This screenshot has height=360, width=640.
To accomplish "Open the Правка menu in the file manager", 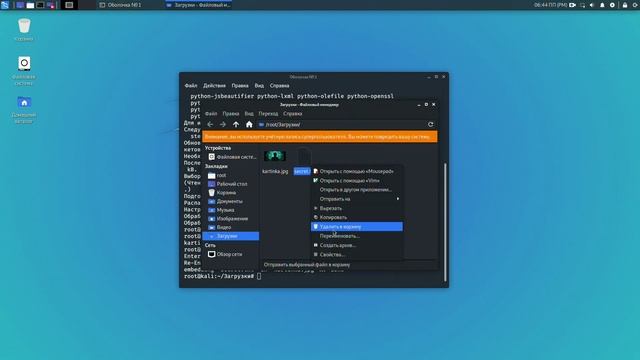I will coord(231,113).
